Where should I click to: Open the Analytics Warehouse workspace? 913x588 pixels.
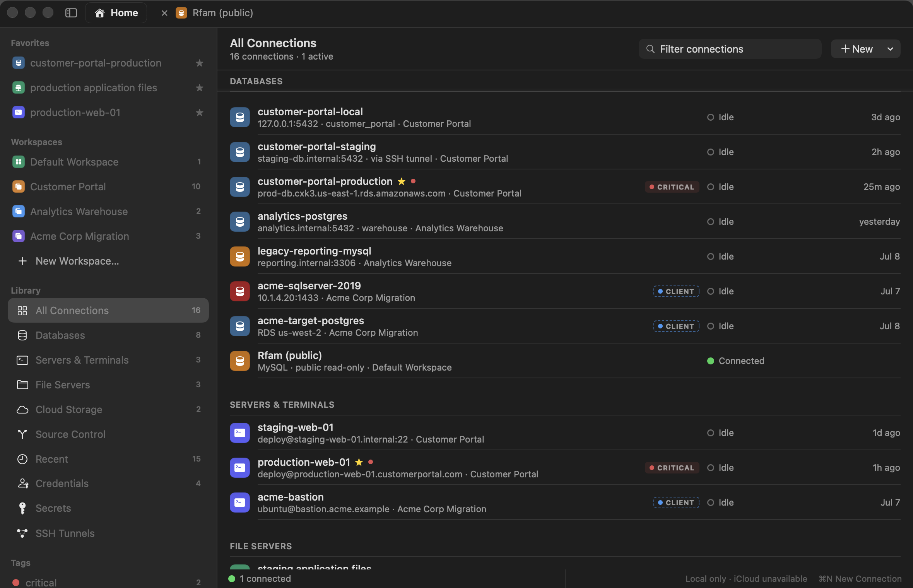coord(108,211)
